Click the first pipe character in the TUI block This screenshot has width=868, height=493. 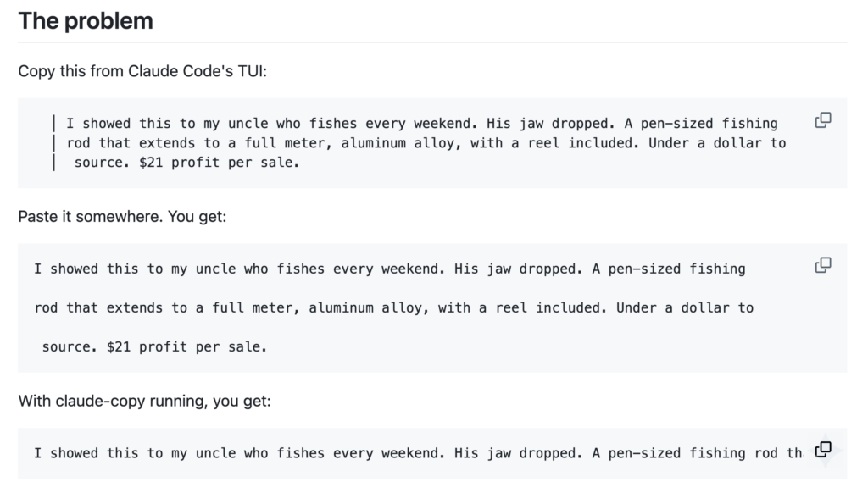54,124
